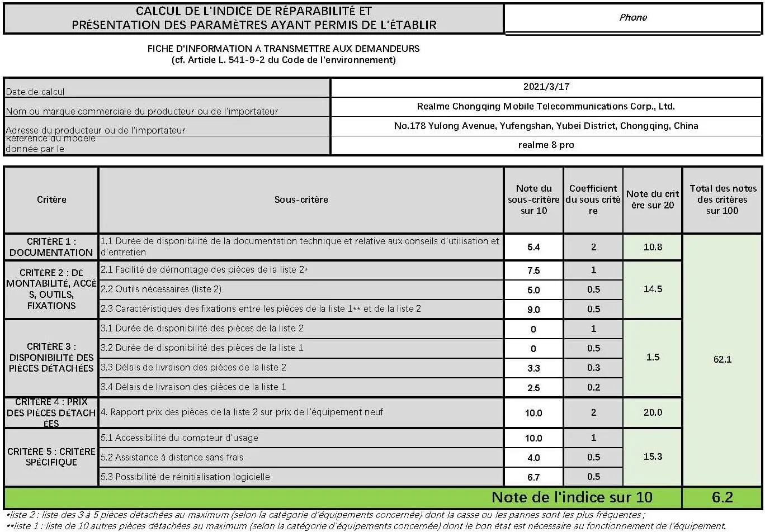Select the 6.7 score for software reset
The image size is (765, 532).
click(533, 477)
